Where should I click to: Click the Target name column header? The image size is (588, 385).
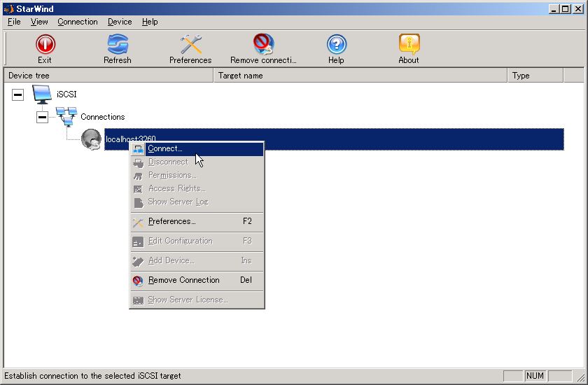[x=360, y=76]
